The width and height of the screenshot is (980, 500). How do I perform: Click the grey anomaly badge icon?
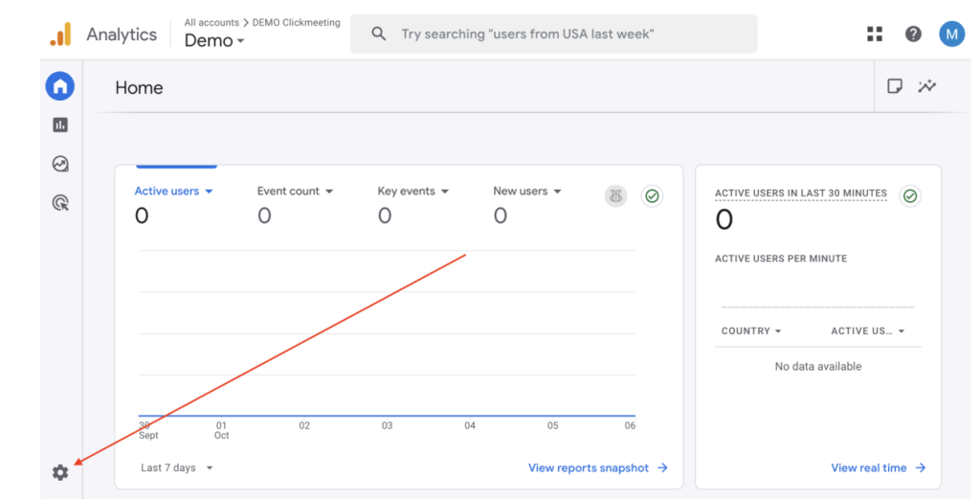pyautogui.click(x=615, y=195)
